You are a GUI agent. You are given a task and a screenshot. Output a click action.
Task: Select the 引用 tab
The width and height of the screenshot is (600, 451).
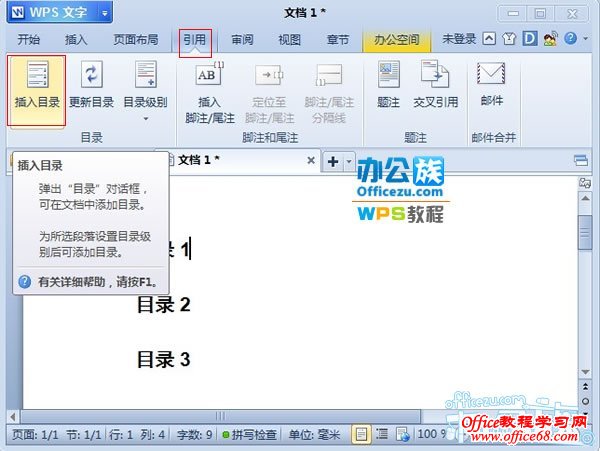tap(195, 39)
